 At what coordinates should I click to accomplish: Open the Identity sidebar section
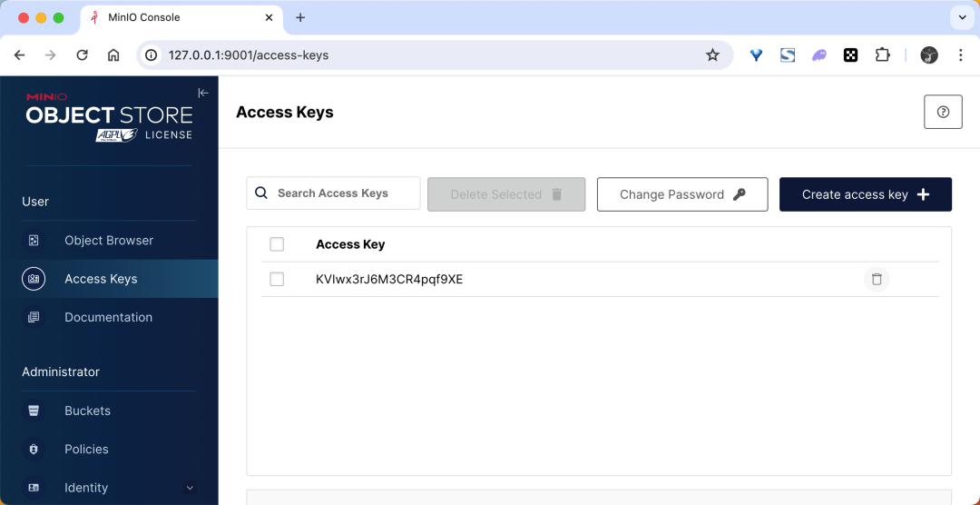click(86, 488)
